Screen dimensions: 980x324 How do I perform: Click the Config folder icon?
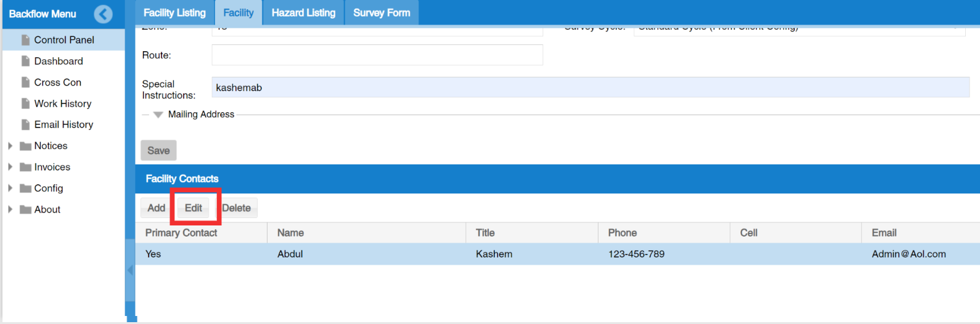coord(25,188)
